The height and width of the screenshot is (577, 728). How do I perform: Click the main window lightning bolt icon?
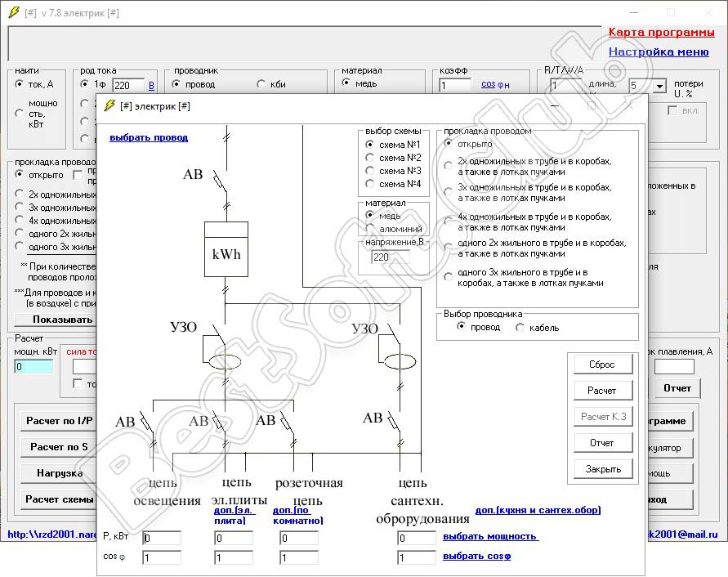point(12,13)
